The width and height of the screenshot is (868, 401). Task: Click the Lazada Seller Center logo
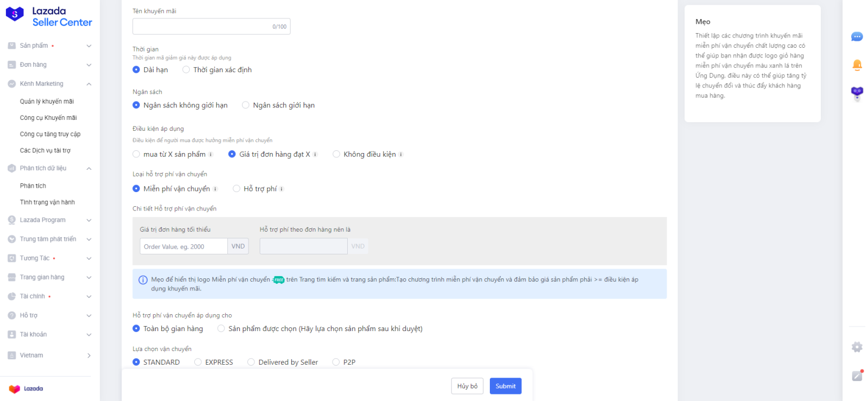49,16
